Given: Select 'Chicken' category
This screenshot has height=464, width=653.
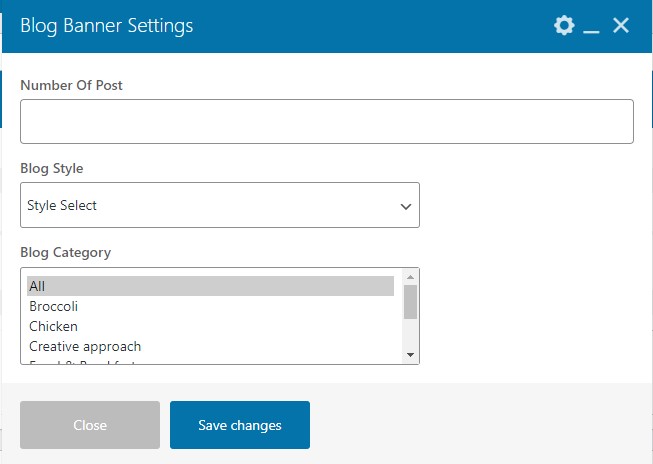Looking at the screenshot, I should point(210,326).
